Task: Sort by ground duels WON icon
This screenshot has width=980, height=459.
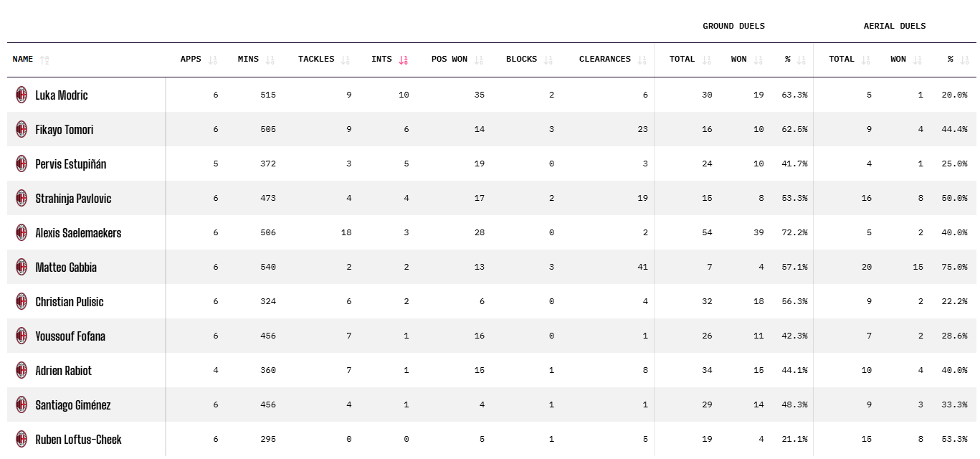Action: pos(758,60)
